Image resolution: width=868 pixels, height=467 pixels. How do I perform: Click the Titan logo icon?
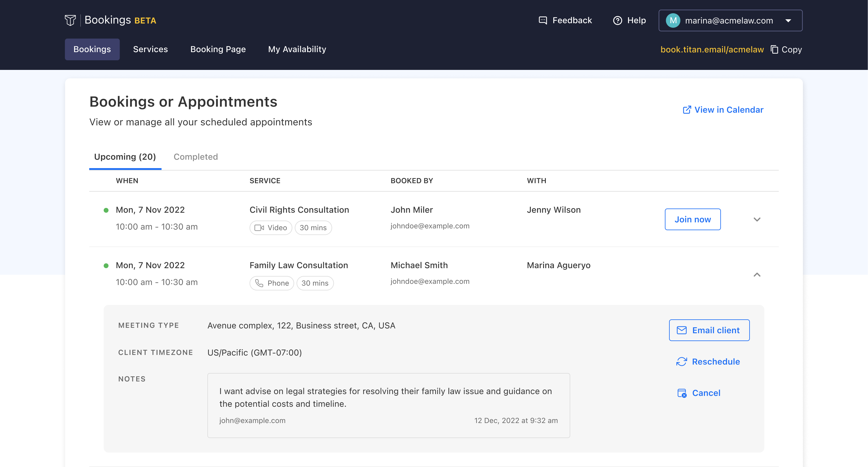tap(70, 20)
